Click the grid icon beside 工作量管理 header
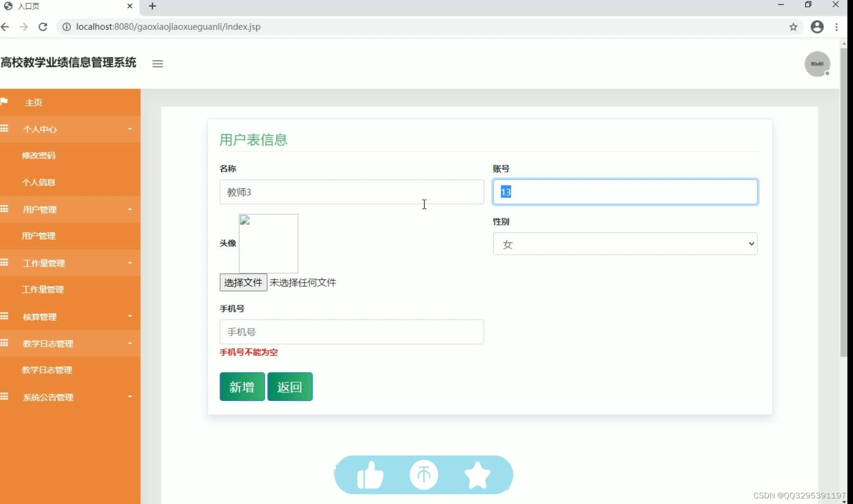Image resolution: width=853 pixels, height=504 pixels. click(x=4, y=262)
